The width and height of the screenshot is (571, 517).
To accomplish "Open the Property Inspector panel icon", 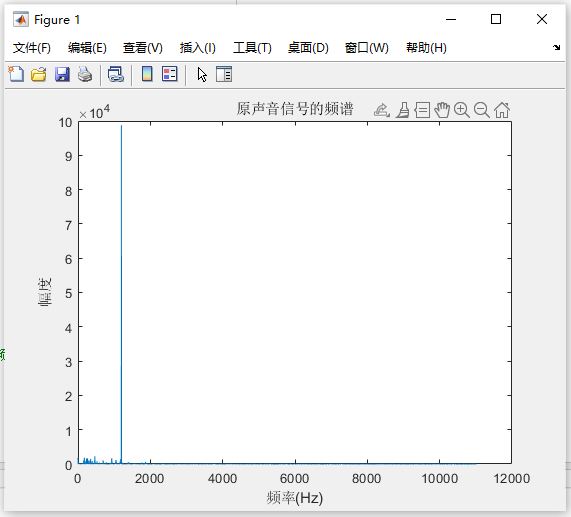I will (x=224, y=74).
